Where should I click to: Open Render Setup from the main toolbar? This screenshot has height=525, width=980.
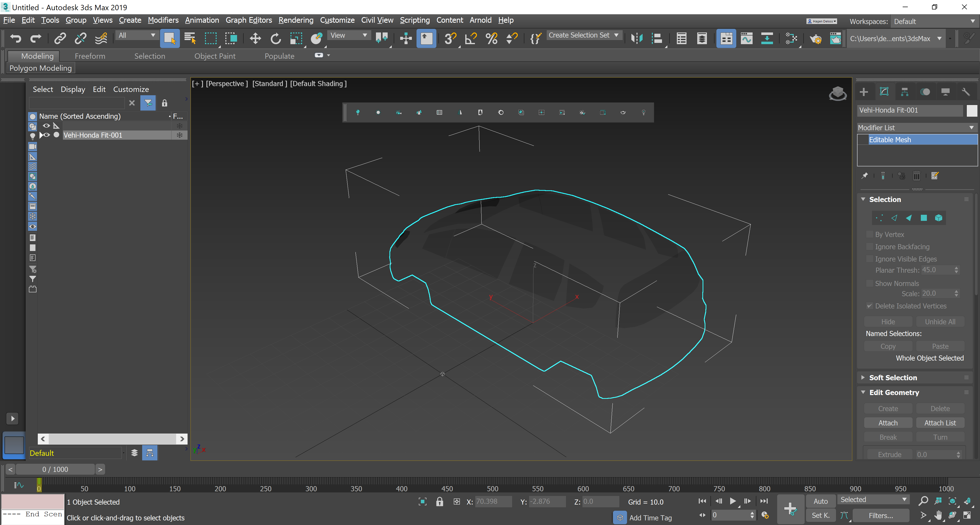pyautogui.click(x=816, y=39)
